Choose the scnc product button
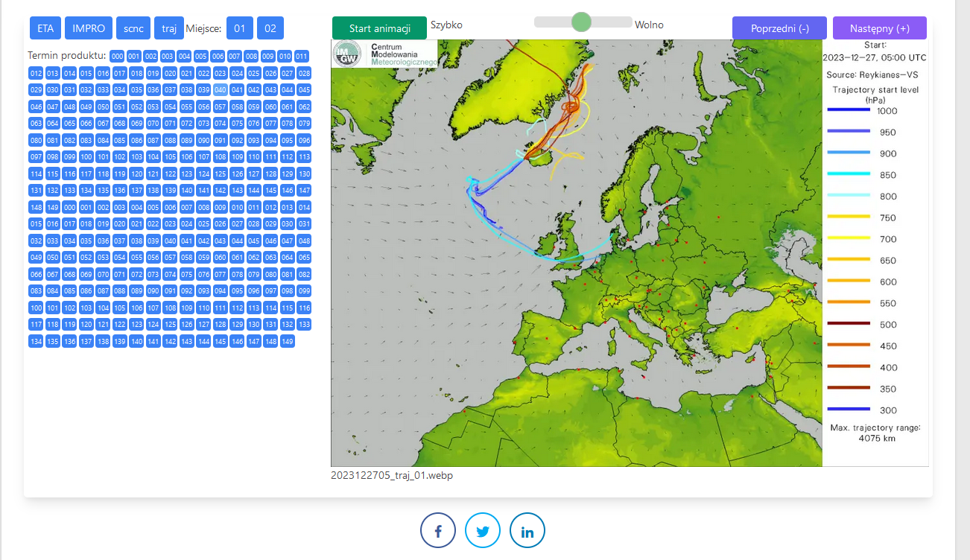Screen dimensions: 970x560 coord(133,28)
